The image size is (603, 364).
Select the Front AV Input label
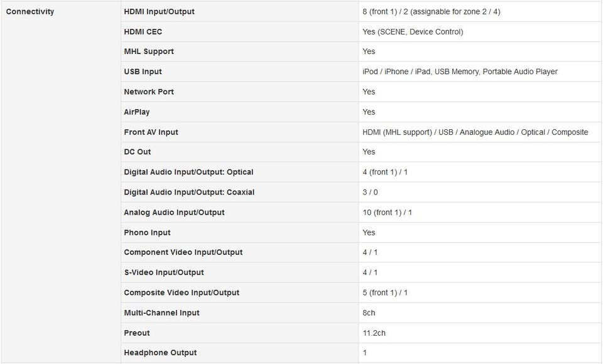[x=151, y=132]
